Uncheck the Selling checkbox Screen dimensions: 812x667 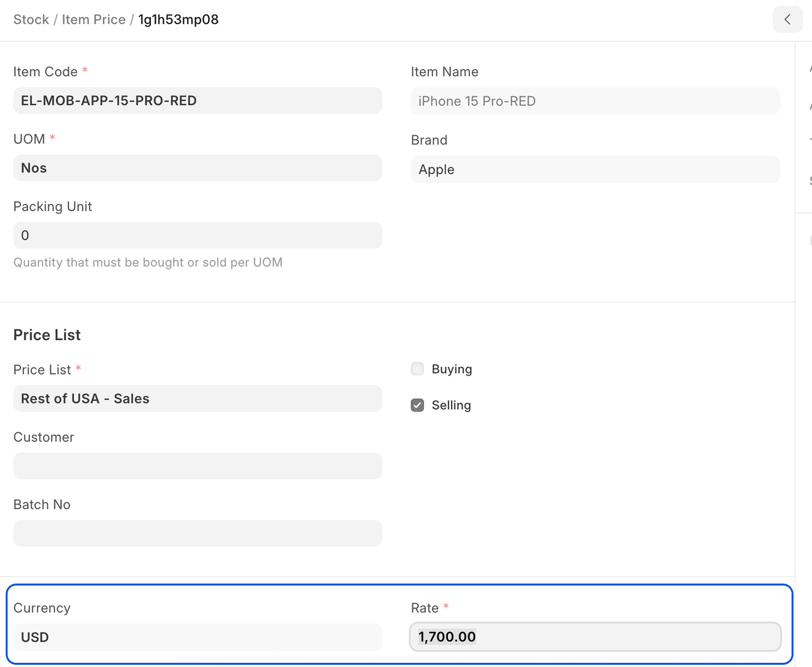(417, 405)
